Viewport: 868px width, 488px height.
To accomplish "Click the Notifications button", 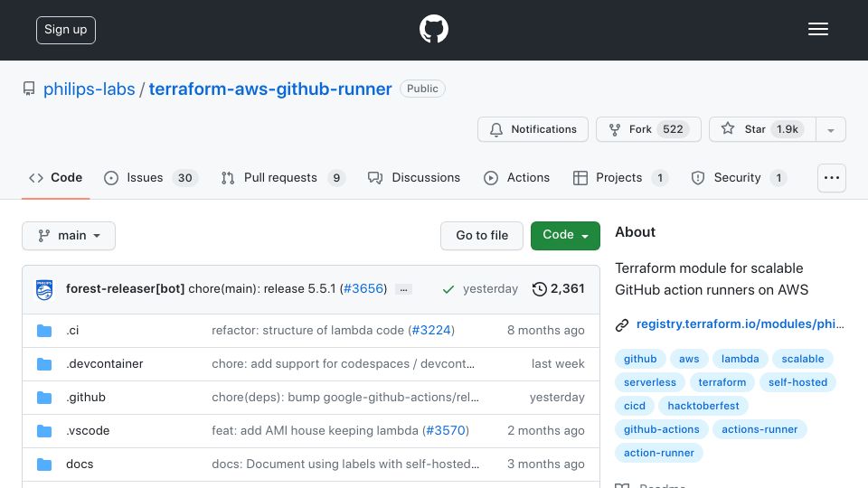I will pos(533,129).
